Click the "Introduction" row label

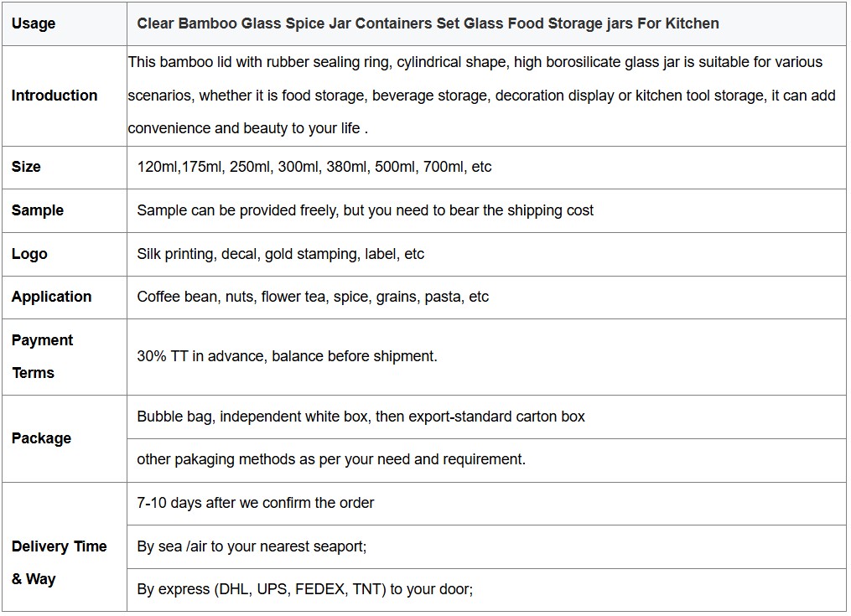54,96
